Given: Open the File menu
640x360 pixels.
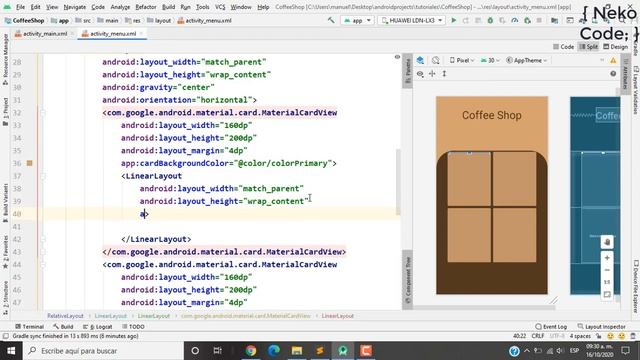Looking at the screenshot, I should click(20, 7).
